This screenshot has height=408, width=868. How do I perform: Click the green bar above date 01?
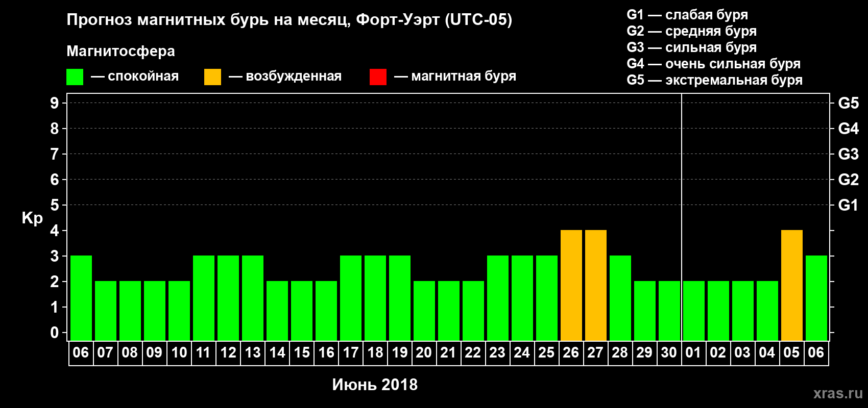click(x=693, y=311)
